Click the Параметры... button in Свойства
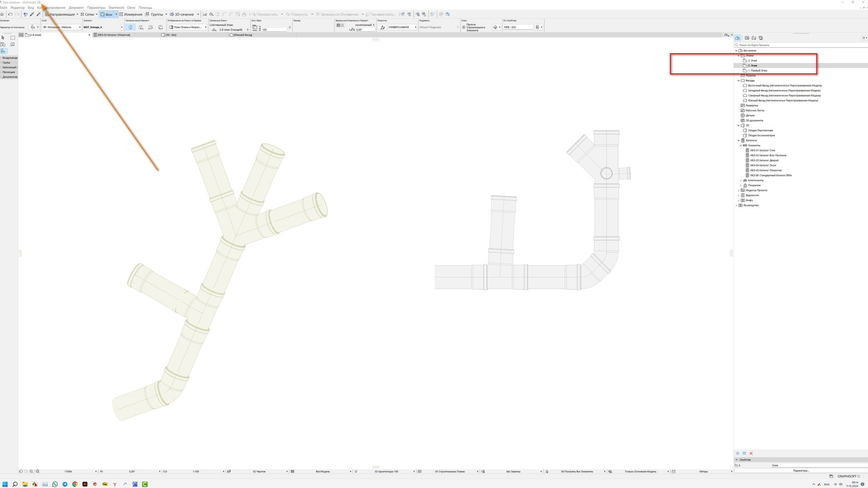868x488 pixels. click(801, 470)
